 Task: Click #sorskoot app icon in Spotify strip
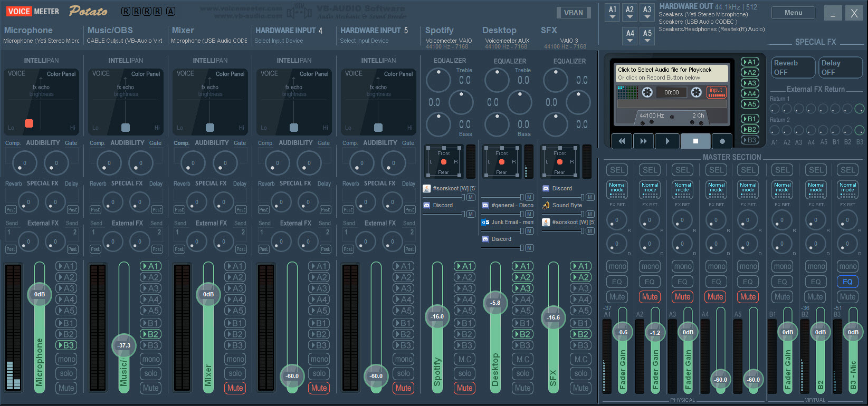click(x=427, y=188)
